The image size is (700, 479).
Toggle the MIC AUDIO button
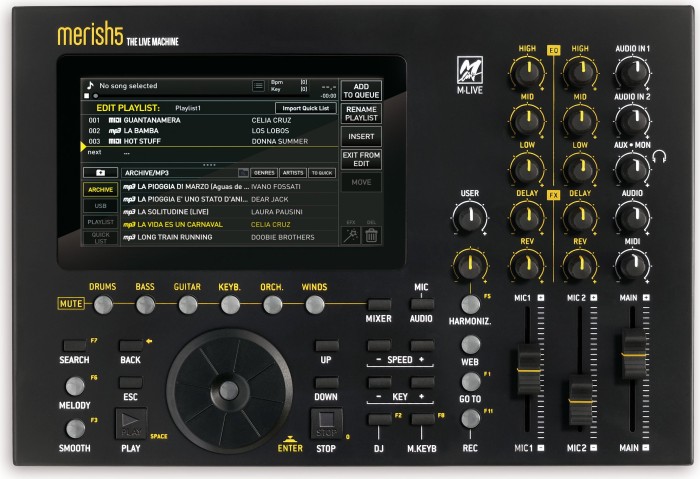[x=422, y=304]
